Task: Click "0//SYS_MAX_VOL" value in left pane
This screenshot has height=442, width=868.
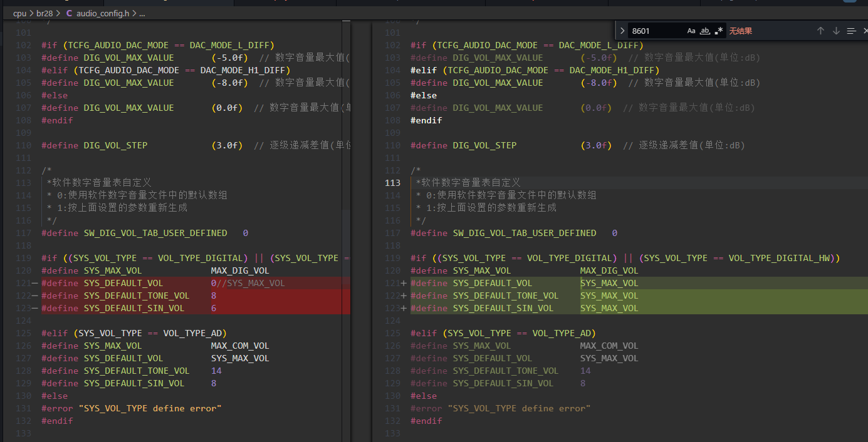Action: point(248,283)
